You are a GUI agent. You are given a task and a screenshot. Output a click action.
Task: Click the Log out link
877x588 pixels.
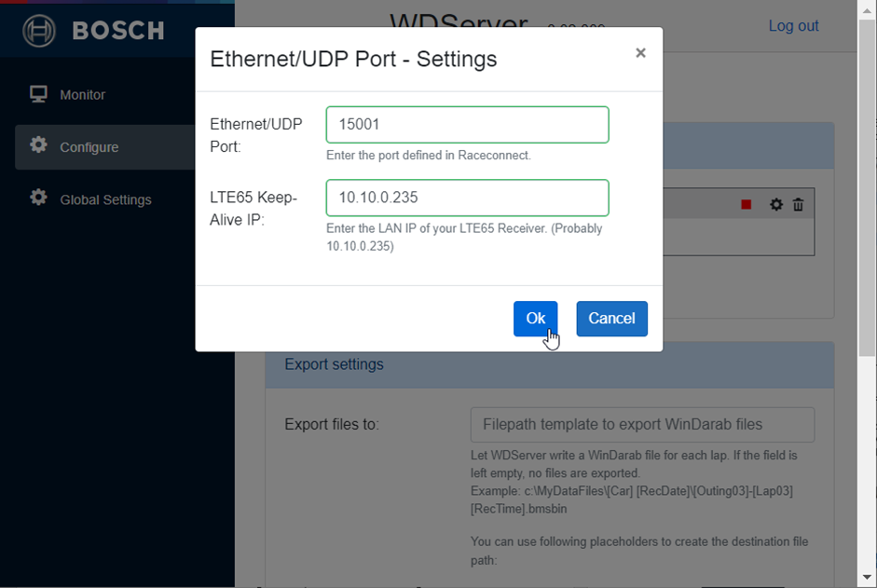coord(793,26)
